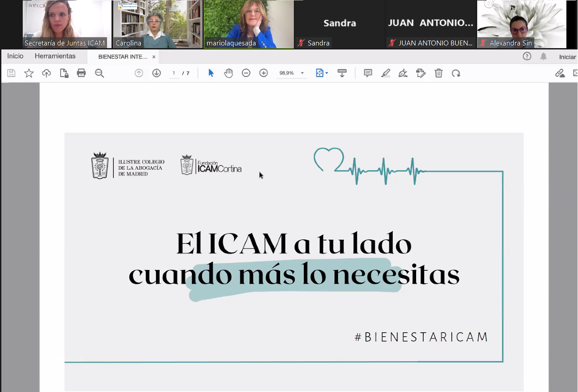Select the highlighter pen tool
Image resolution: width=578 pixels, height=392 pixels.
(x=386, y=73)
